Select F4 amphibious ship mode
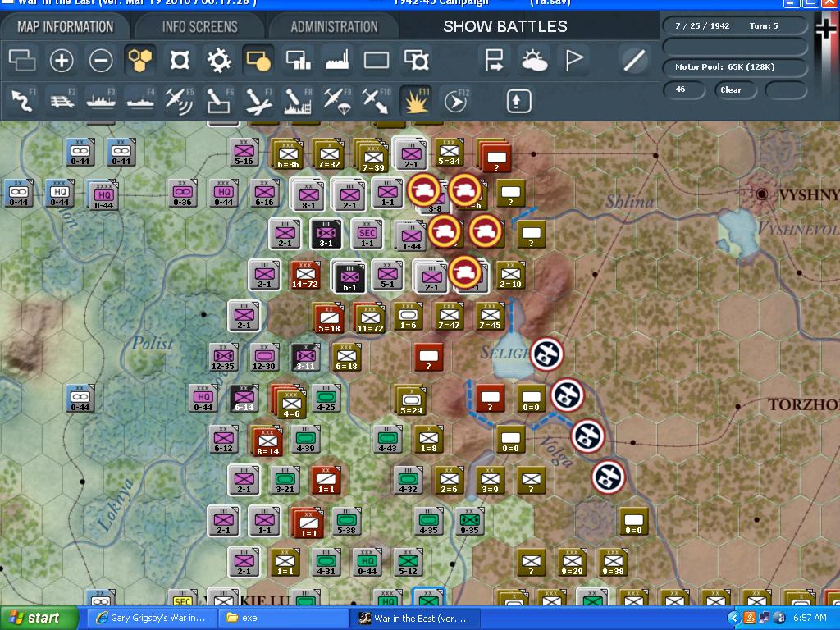The height and width of the screenshot is (630, 840). (x=139, y=101)
